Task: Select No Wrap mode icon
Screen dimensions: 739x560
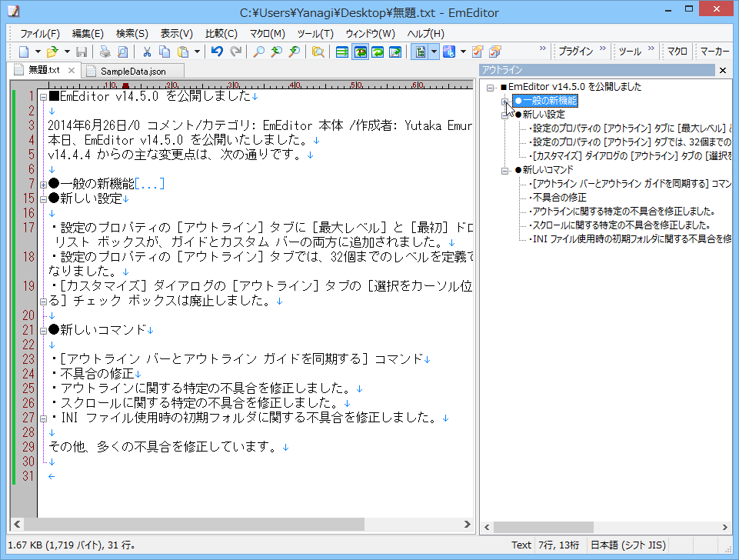Action: pos(342,52)
